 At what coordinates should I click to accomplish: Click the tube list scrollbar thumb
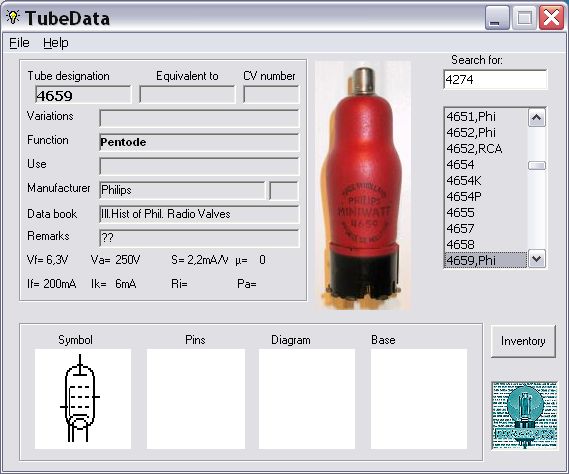pyautogui.click(x=537, y=166)
